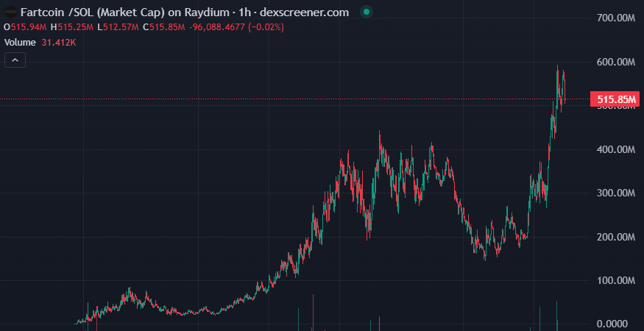Click the change value −96,088.4677 (−0.02%)

click(x=236, y=27)
